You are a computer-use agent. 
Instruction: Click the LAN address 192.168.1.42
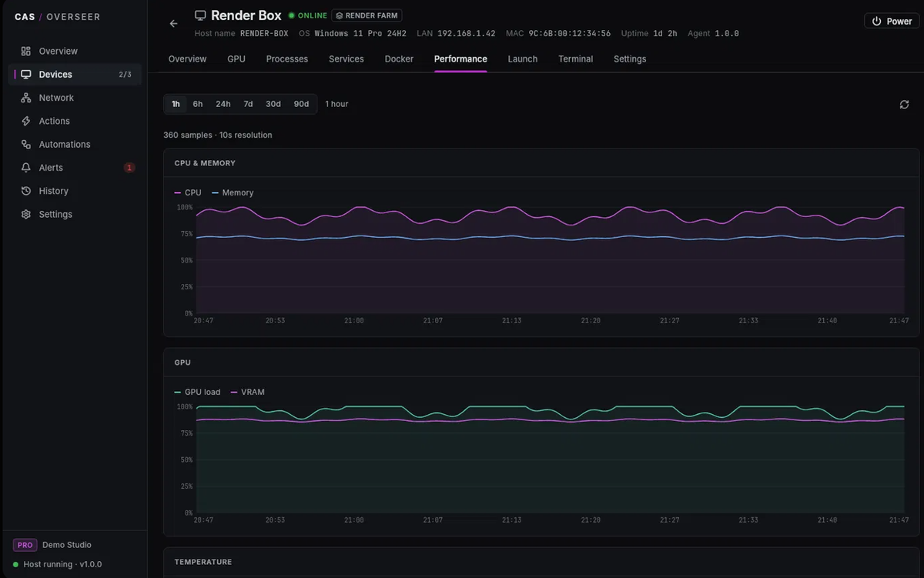pos(467,34)
